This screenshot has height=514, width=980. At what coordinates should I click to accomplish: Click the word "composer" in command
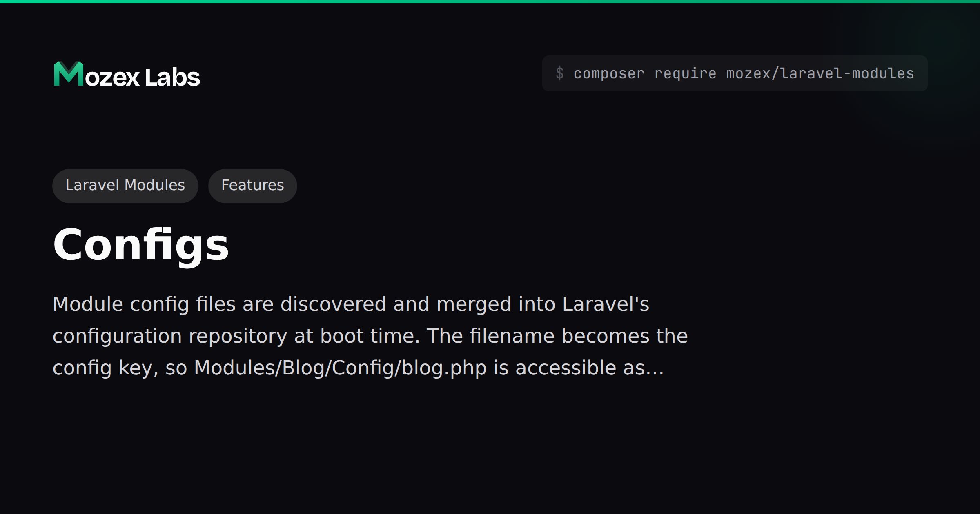(x=609, y=74)
